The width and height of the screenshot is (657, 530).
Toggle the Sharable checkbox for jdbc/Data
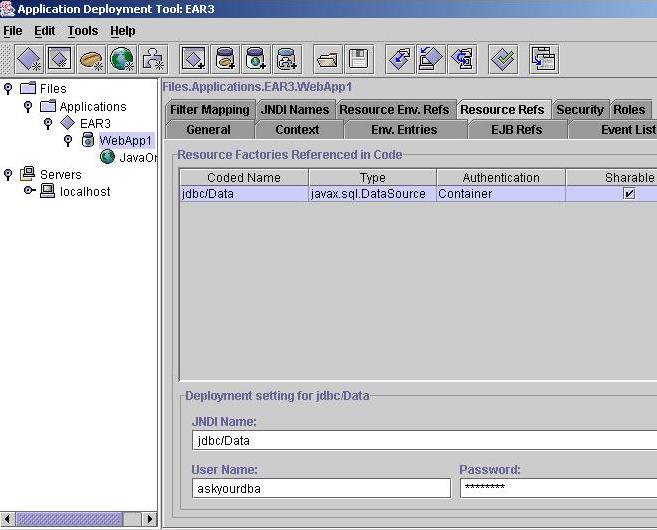pyautogui.click(x=629, y=194)
